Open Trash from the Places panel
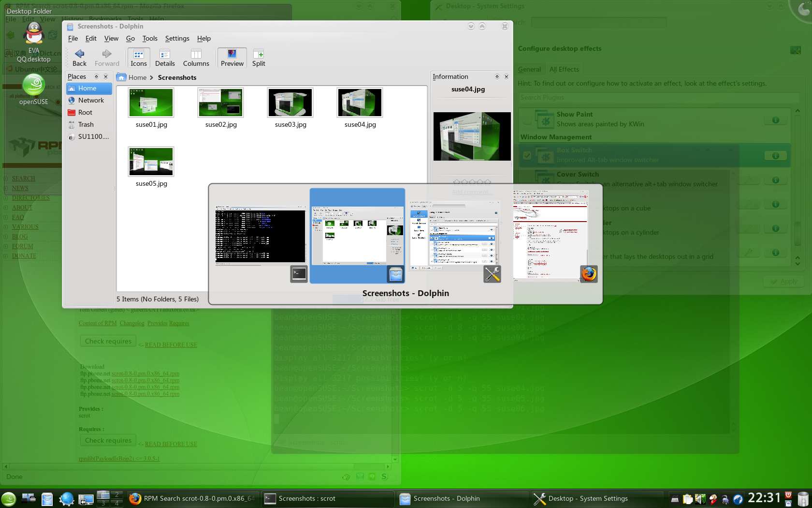The width and height of the screenshot is (812, 508). click(89, 124)
